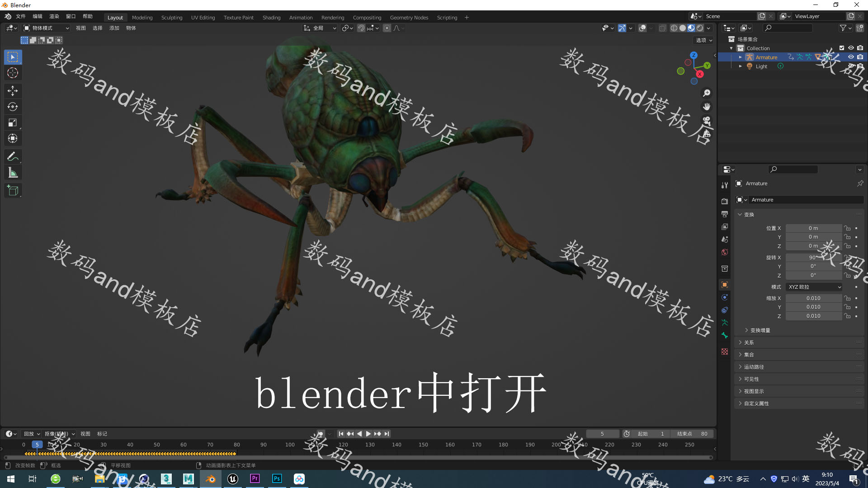Open the Object Constraints properties tab
This screenshot has width=868, height=488.
coord(725,310)
